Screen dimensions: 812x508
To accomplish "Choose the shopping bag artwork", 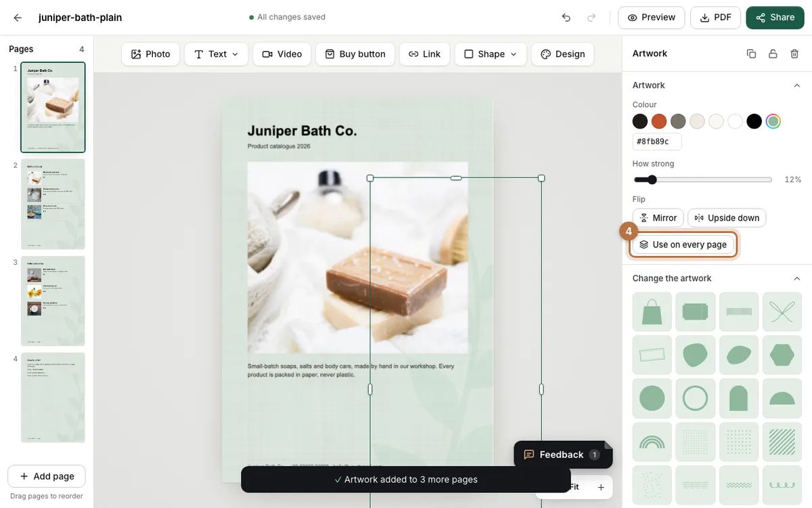I will click(x=652, y=312).
